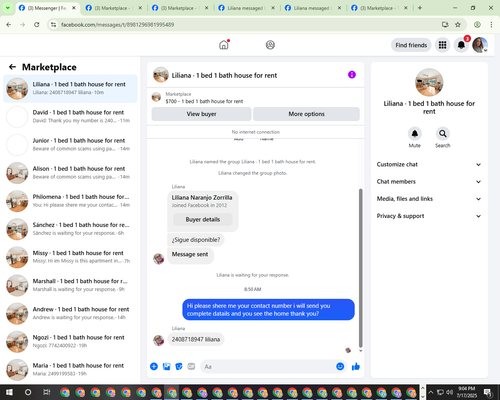500x400 pixels.
Task: Open Windows Task View
Action: coord(47,392)
